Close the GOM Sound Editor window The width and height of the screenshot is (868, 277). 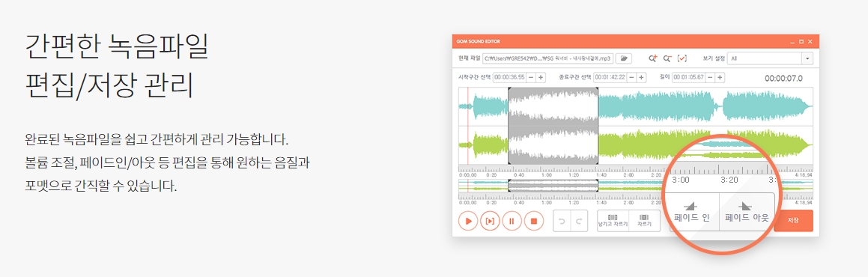[810, 42]
